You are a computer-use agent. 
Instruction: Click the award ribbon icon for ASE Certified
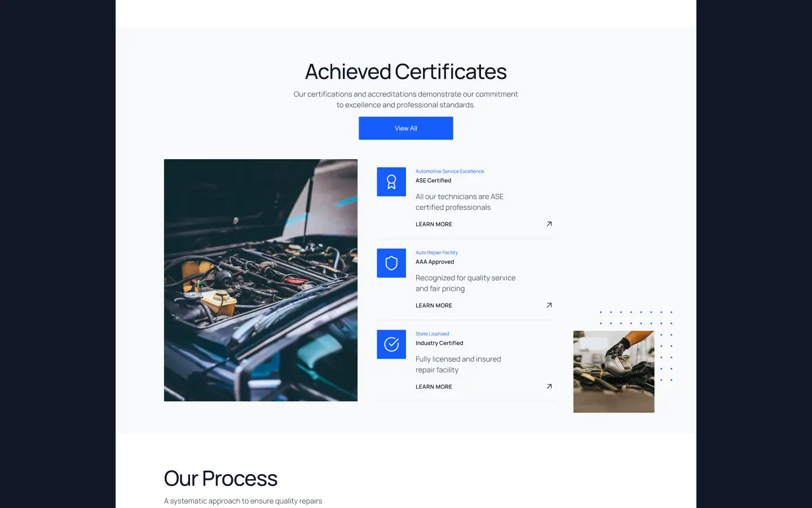(x=391, y=182)
